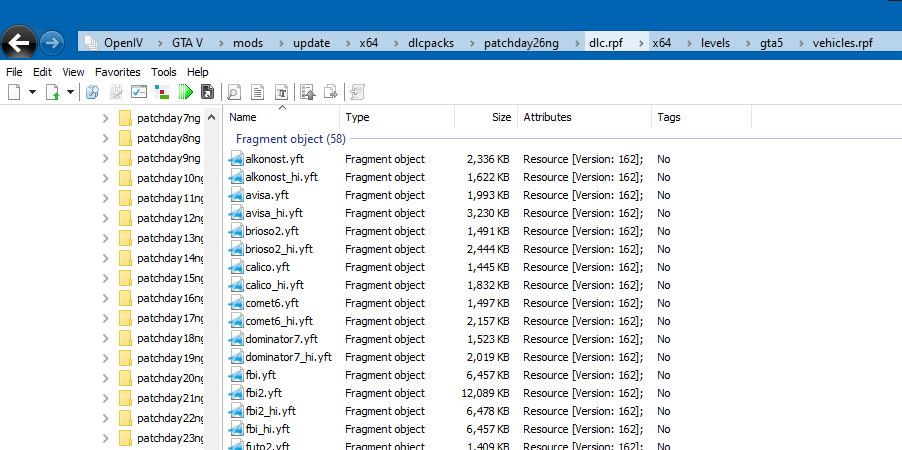Navigate to mods in breadcrumb path
This screenshot has width=902, height=450.
tap(248, 43)
